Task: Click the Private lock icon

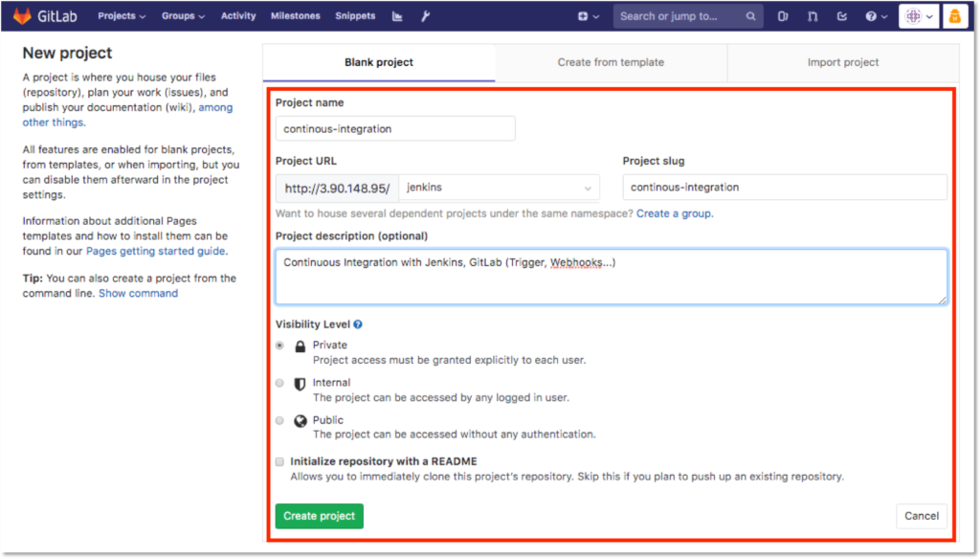Action: (x=300, y=347)
